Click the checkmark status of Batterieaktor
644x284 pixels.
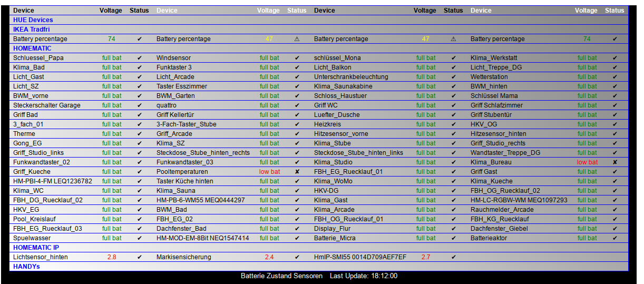[x=614, y=238]
